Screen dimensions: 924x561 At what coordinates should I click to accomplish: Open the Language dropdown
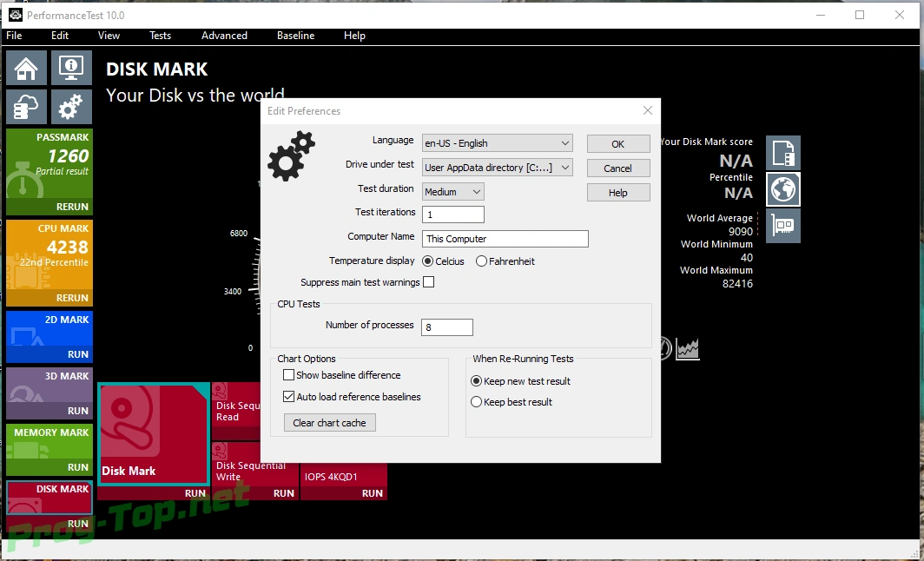click(x=498, y=143)
